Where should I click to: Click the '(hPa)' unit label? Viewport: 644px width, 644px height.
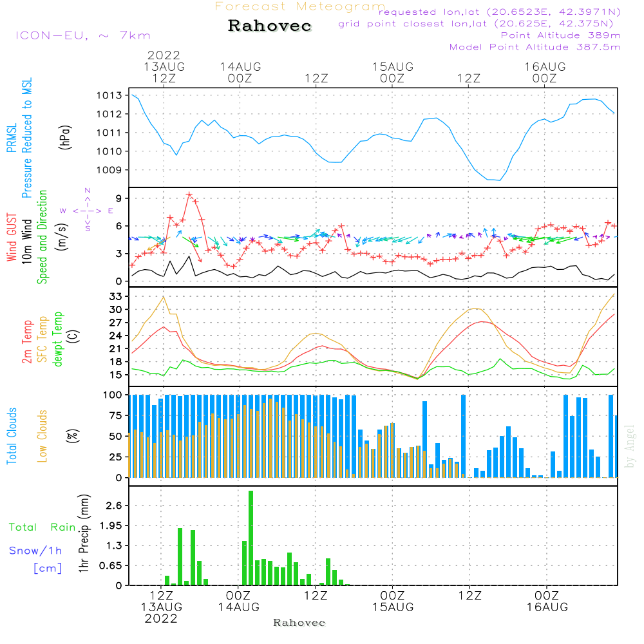pyautogui.click(x=65, y=137)
